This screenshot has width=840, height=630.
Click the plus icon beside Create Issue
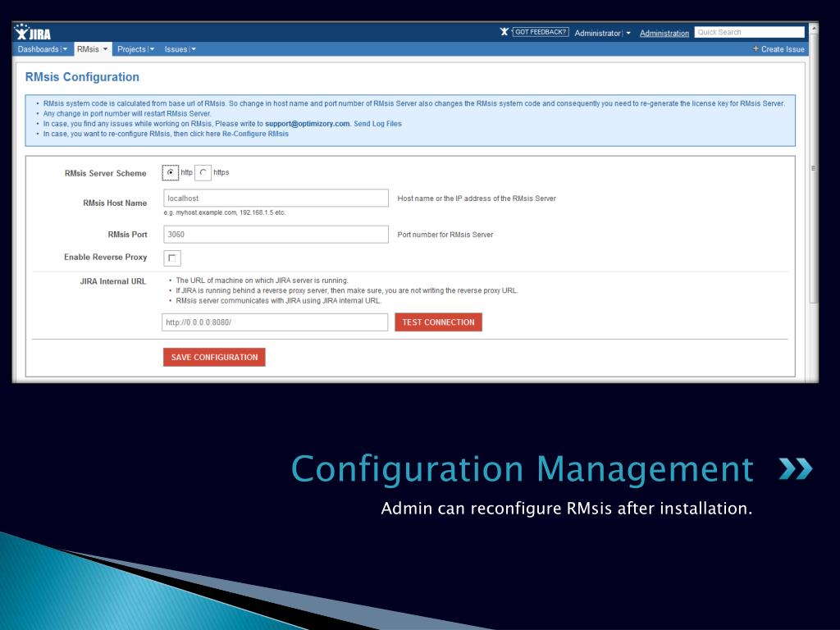tap(756, 48)
